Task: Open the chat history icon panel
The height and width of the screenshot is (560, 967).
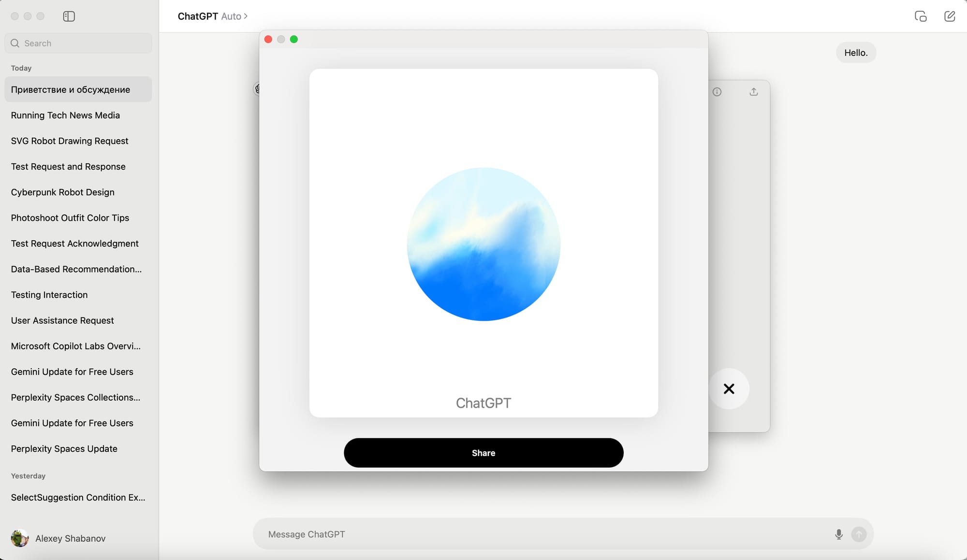Action: (x=68, y=15)
